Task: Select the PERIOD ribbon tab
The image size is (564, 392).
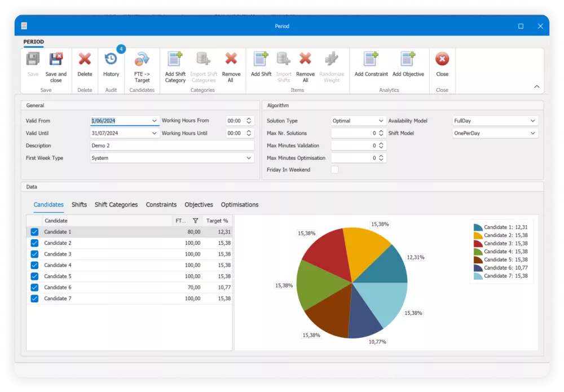Action: point(33,42)
